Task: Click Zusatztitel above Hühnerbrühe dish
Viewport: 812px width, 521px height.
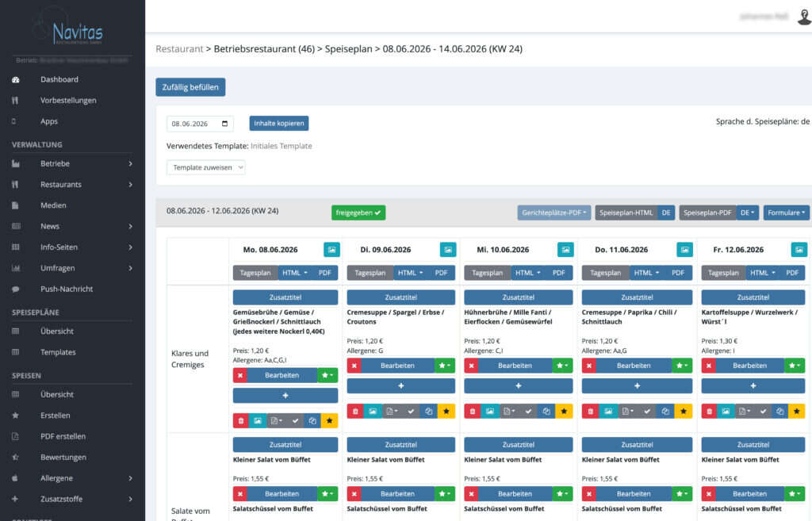Action: (x=519, y=297)
